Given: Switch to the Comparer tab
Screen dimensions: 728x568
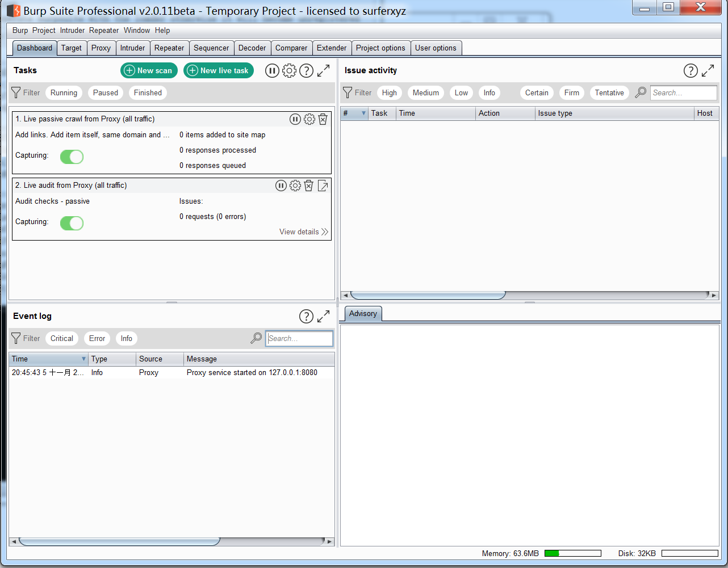Looking at the screenshot, I should pos(291,48).
